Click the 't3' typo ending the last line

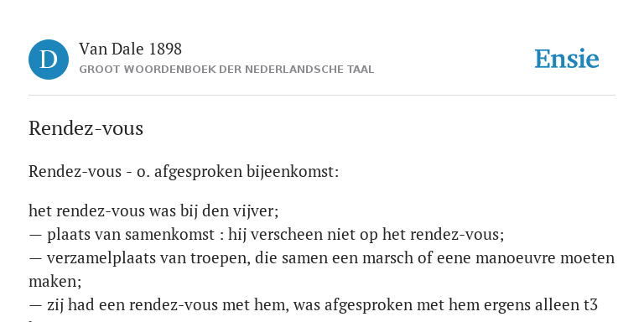pyautogui.click(x=590, y=305)
